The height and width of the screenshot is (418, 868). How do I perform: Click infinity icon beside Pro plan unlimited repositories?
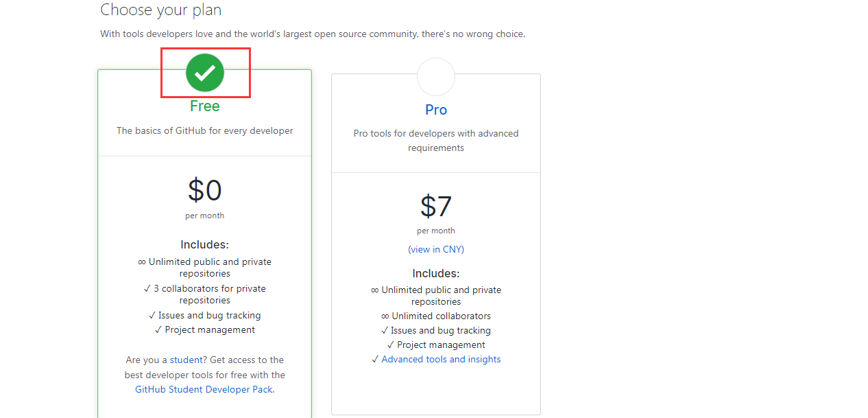coord(375,290)
